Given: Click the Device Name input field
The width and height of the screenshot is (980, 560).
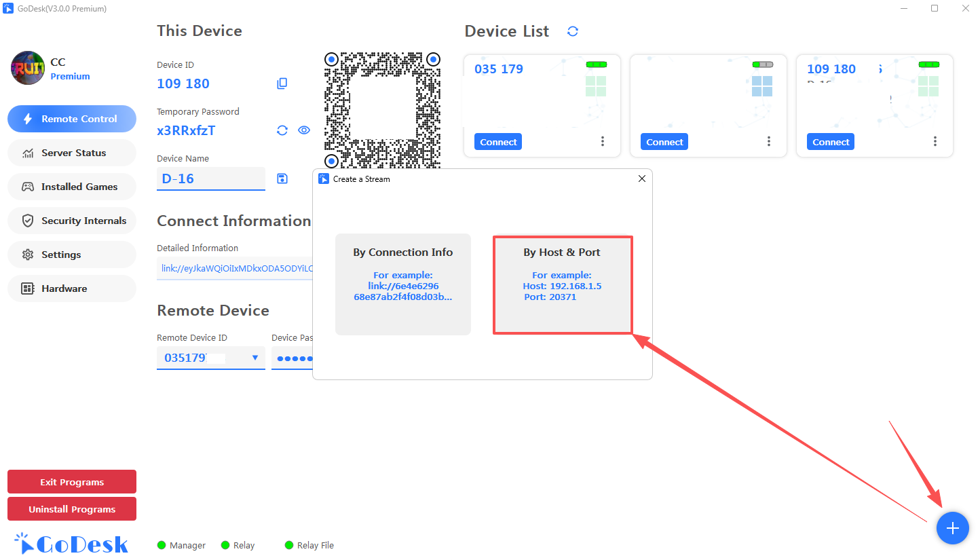Looking at the screenshot, I should click(210, 179).
